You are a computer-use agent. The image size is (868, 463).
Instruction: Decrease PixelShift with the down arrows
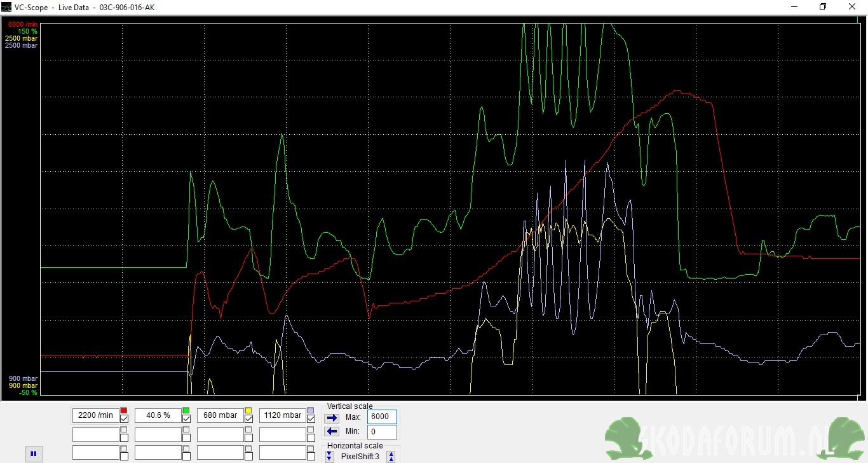[329, 457]
